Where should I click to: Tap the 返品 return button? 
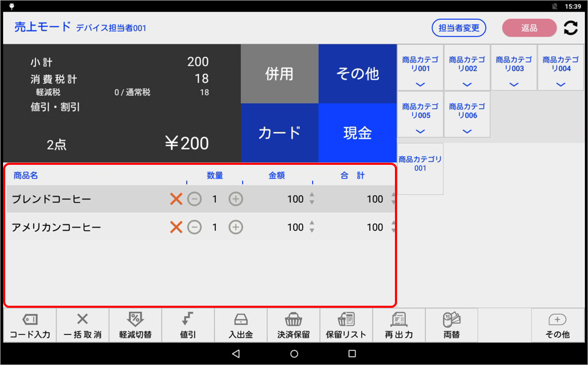coord(529,28)
